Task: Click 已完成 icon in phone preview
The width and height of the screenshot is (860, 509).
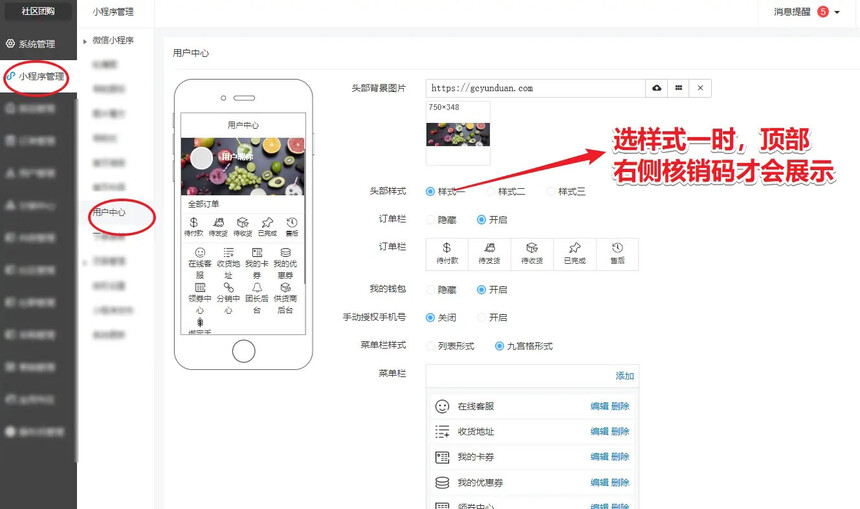Action: pos(267,222)
